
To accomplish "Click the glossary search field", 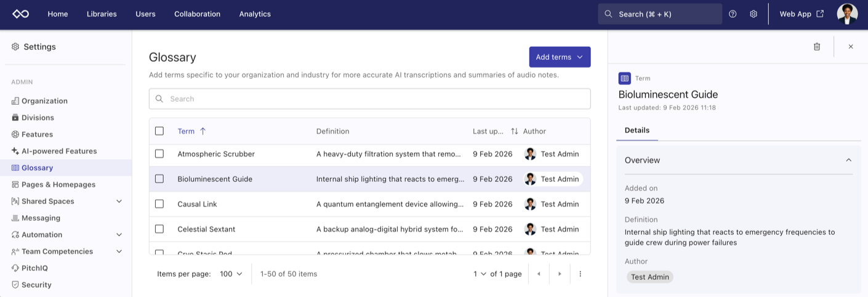I will (369, 99).
